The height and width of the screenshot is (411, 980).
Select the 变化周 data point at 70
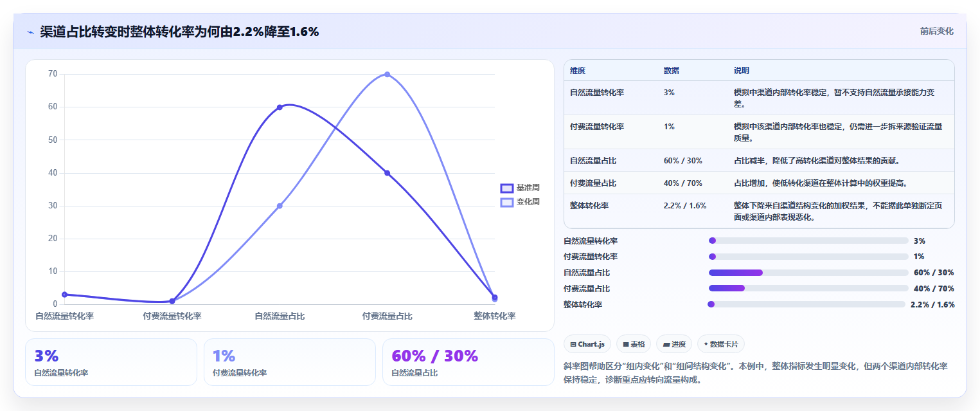click(387, 74)
